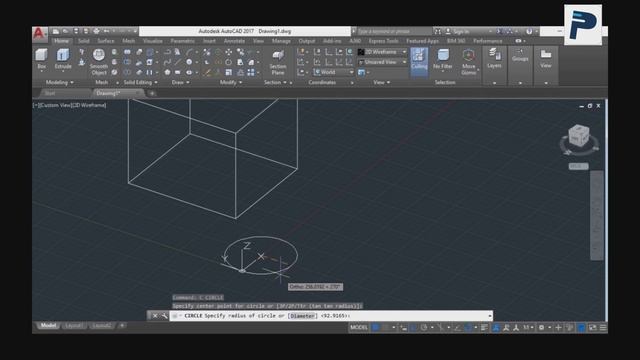
Task: Select the Layout2 tab
Action: coord(101,326)
